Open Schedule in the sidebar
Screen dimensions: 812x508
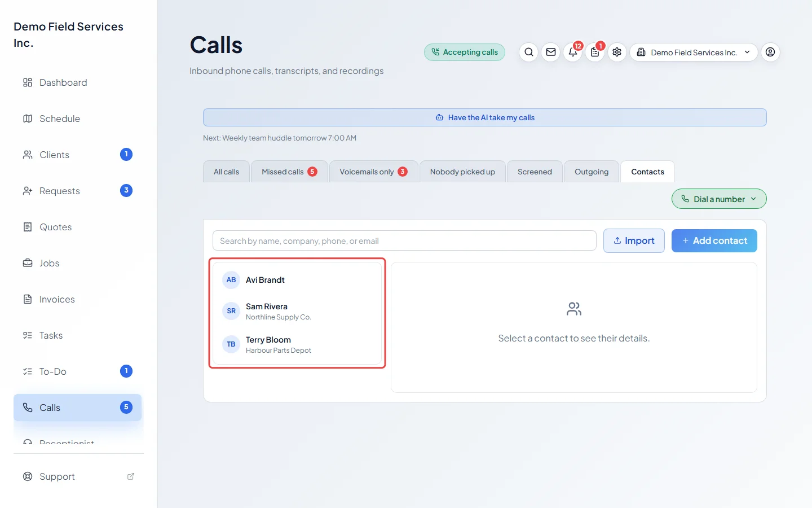tap(78, 119)
